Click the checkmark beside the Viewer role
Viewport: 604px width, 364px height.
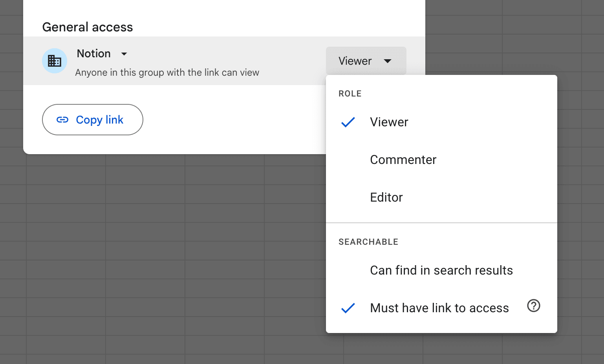coord(349,123)
